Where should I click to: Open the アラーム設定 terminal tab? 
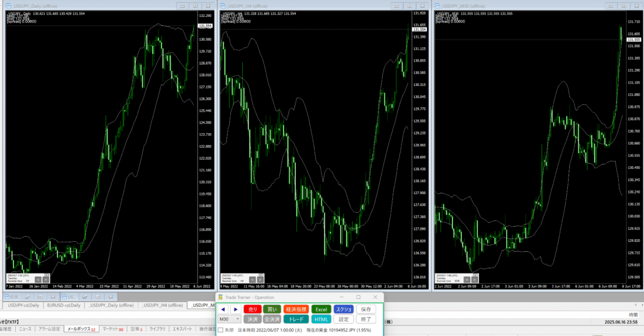pyautogui.click(x=49, y=329)
